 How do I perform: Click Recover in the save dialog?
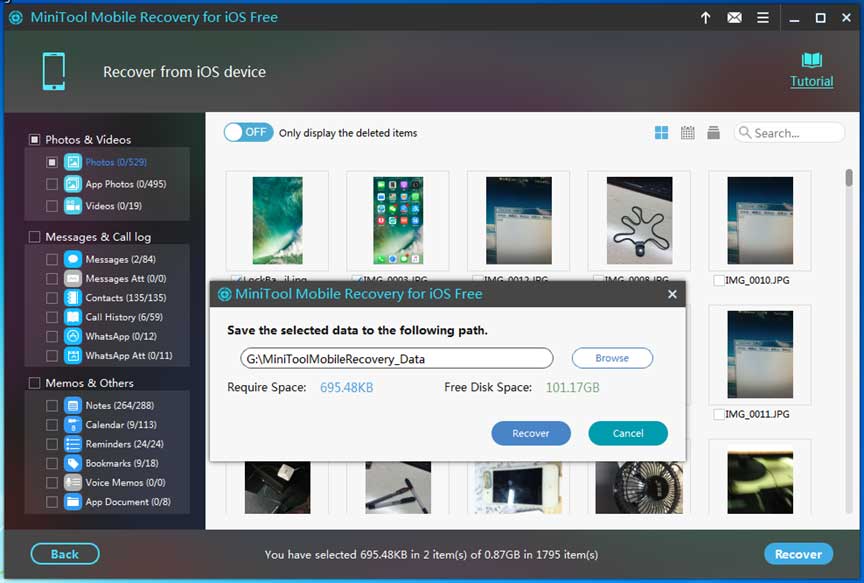(x=531, y=433)
